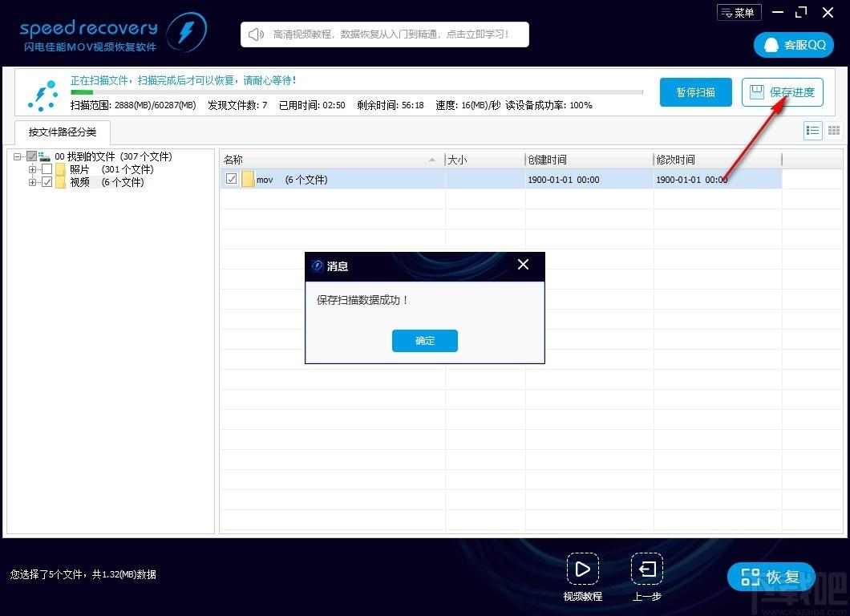
Task: Click the 上一步 back icon
Action: click(x=646, y=569)
